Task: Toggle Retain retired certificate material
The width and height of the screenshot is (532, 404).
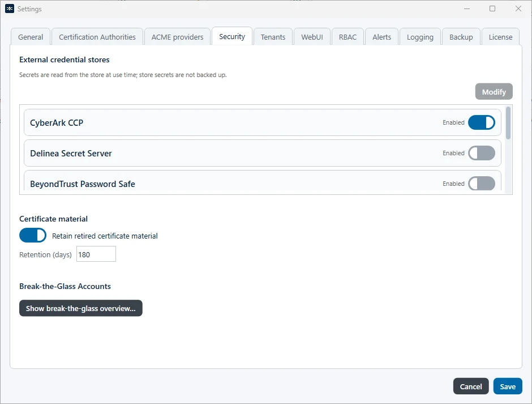Action: coord(33,235)
